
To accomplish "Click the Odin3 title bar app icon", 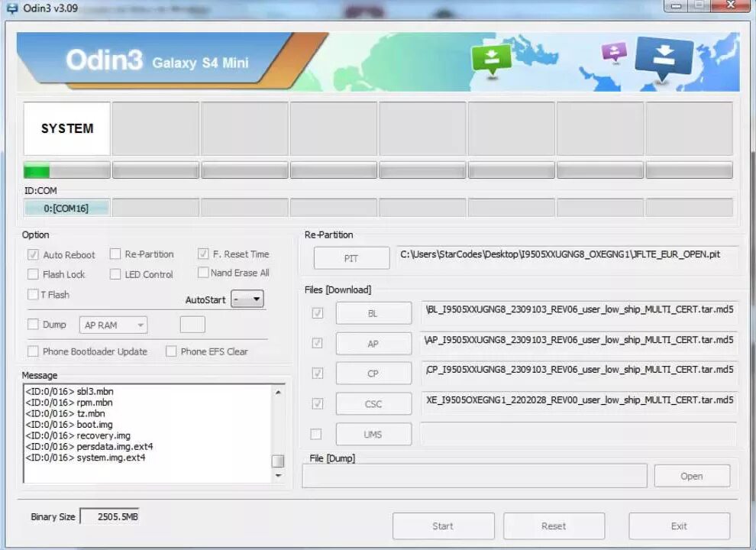I will point(11,8).
